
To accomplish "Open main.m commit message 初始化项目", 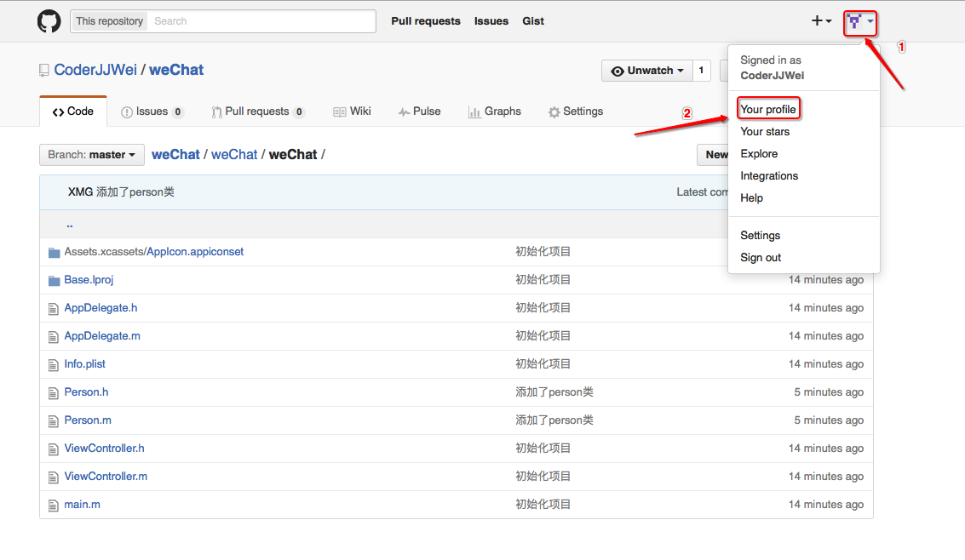I will pyautogui.click(x=543, y=504).
